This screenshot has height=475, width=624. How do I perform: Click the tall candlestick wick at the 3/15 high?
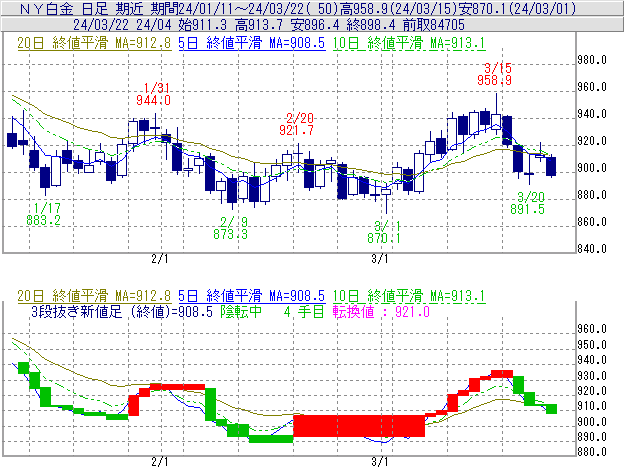[x=496, y=103]
